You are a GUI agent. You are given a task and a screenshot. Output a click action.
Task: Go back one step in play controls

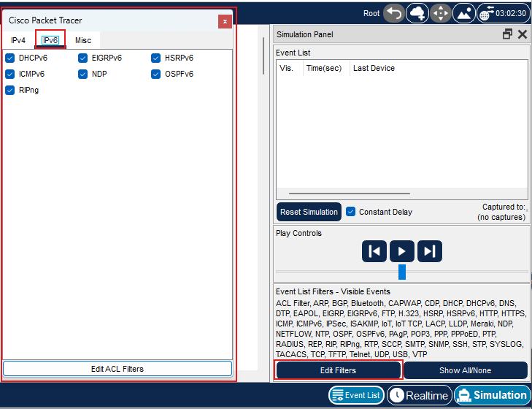[x=374, y=251]
